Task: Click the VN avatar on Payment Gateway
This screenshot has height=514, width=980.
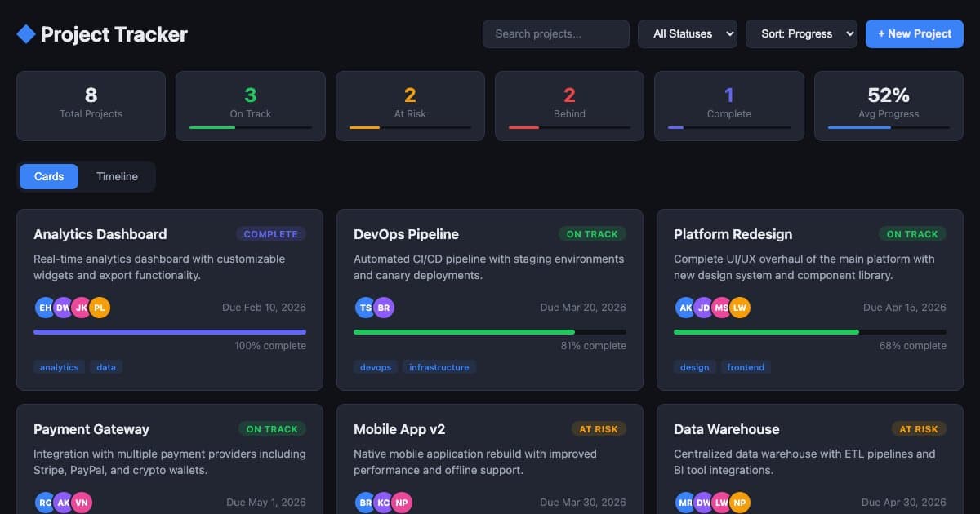Action: 81,503
